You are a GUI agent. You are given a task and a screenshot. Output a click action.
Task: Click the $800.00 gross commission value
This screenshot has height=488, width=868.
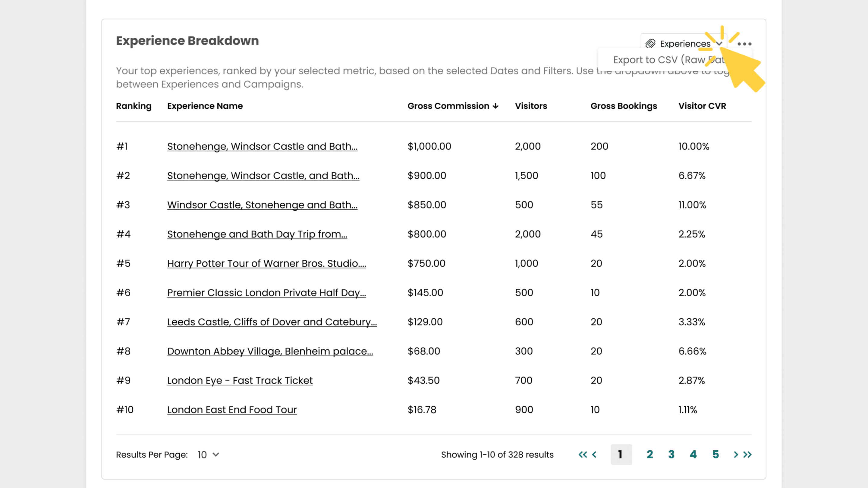tap(426, 234)
